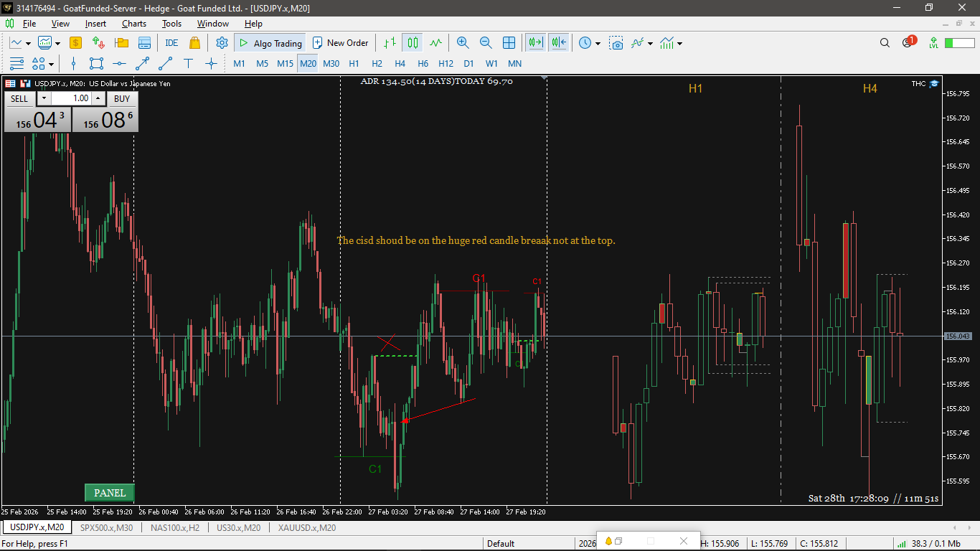980x551 pixels.
Task: Open the indicators list dropdown arrow
Action: click(x=650, y=44)
